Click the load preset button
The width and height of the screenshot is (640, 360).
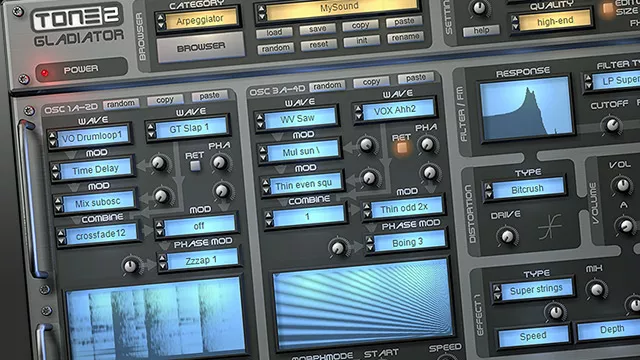coord(274,32)
